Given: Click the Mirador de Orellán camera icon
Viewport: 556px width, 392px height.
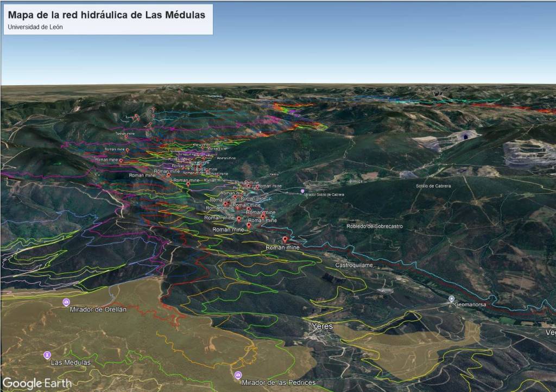Looking at the screenshot, I should pos(66,302).
